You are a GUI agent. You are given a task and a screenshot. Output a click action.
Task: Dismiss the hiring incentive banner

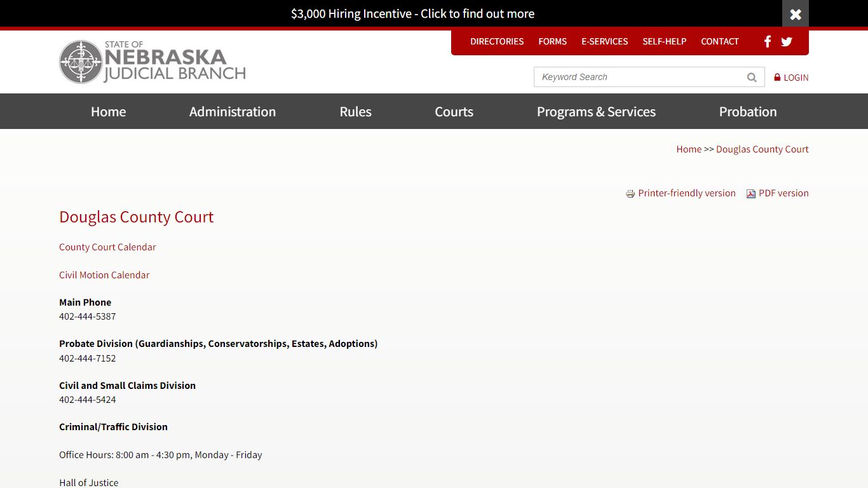pos(795,14)
